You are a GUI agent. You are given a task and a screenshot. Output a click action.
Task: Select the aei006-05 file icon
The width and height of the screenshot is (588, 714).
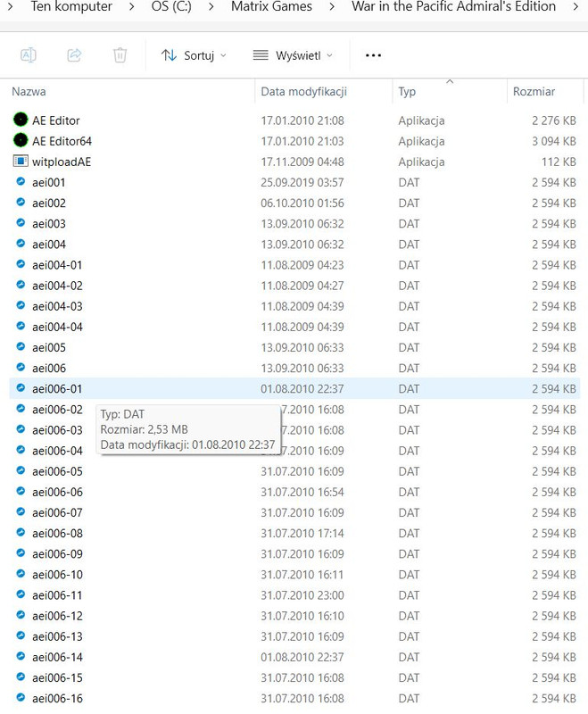point(21,470)
